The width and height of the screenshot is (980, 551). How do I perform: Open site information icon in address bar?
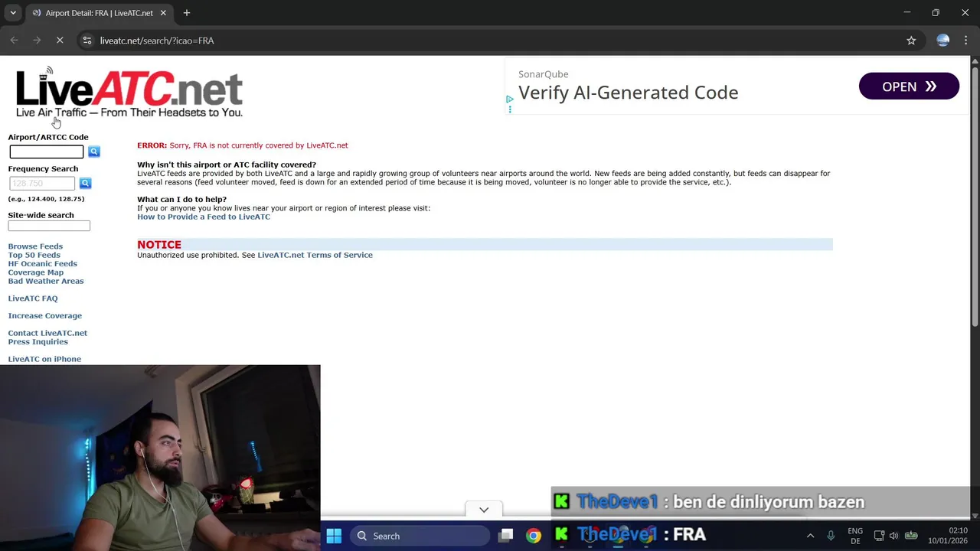tap(87, 41)
